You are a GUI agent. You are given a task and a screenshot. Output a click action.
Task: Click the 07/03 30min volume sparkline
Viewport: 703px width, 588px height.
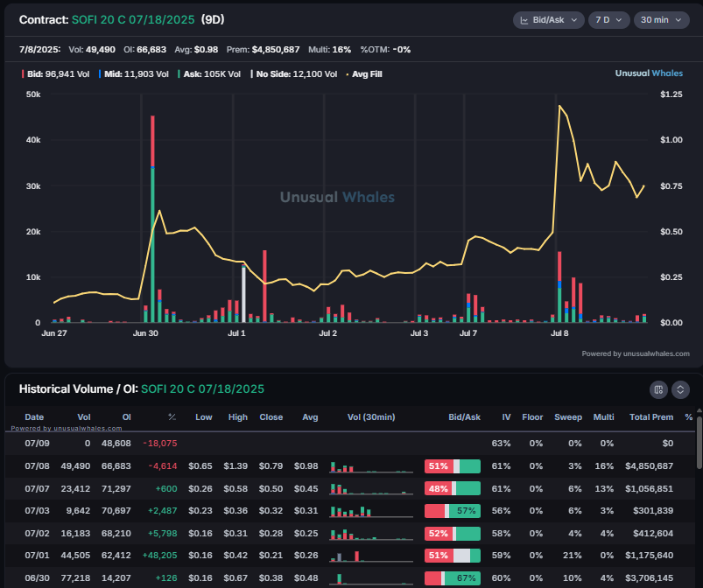pyautogui.click(x=371, y=511)
